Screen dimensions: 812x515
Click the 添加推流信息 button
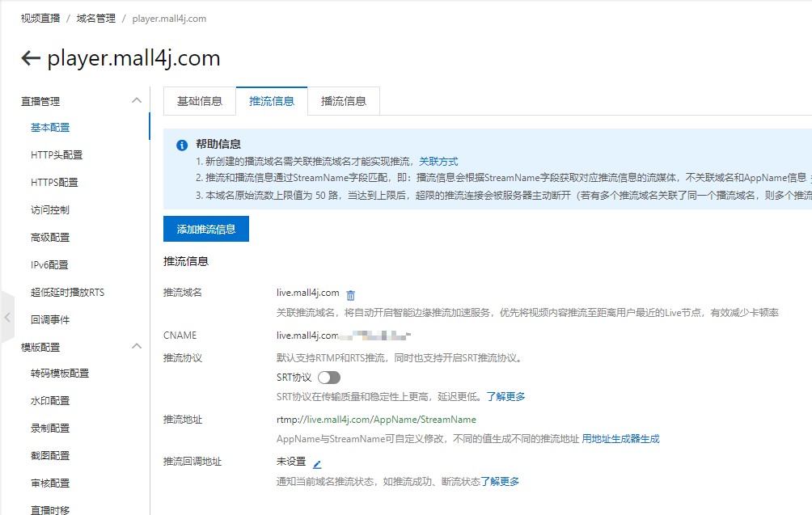[x=206, y=229]
